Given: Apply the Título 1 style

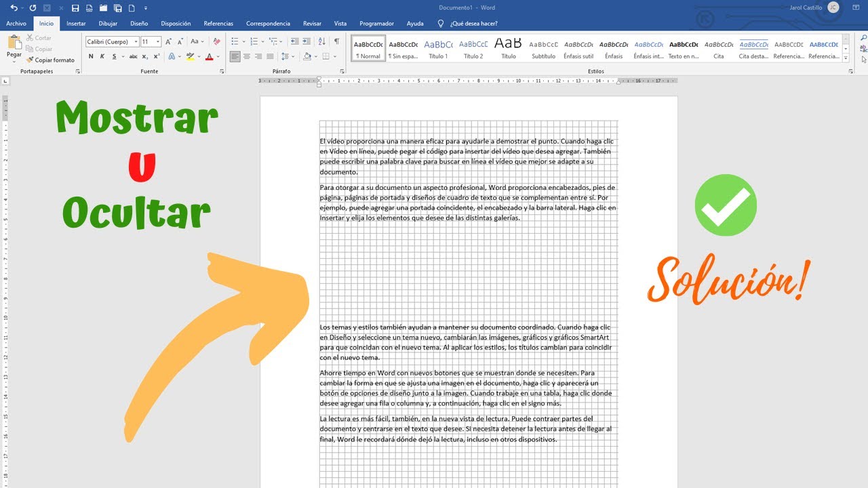Looking at the screenshot, I should point(438,49).
